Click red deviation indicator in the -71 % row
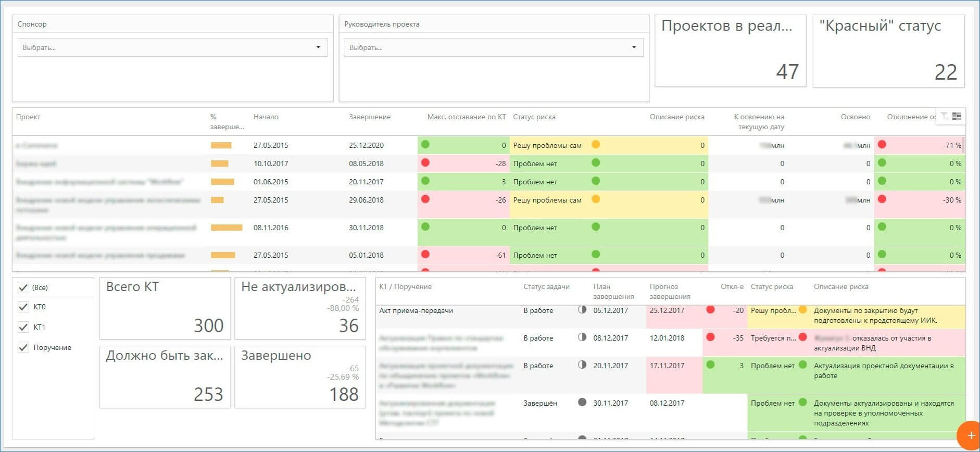980x452 pixels. point(882,145)
